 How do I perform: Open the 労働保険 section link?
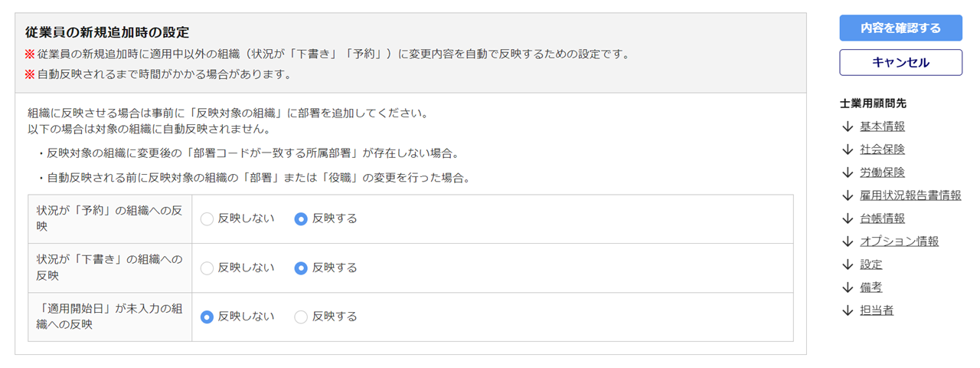click(882, 172)
